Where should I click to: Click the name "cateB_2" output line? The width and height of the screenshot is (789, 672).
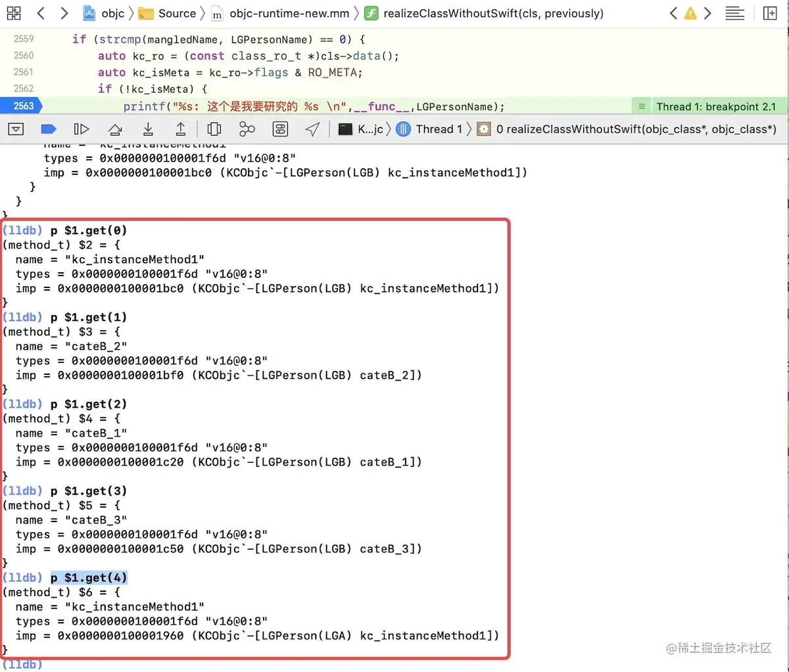(71, 347)
